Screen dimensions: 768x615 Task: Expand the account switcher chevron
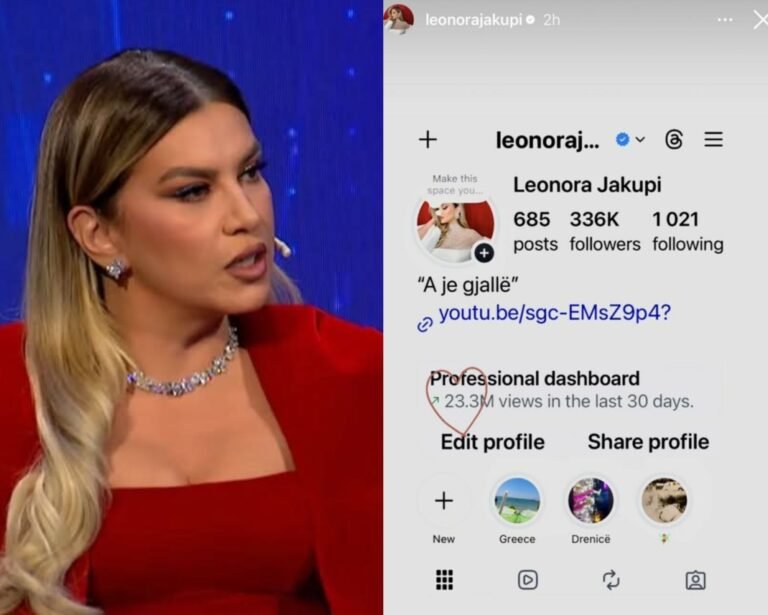point(640,140)
